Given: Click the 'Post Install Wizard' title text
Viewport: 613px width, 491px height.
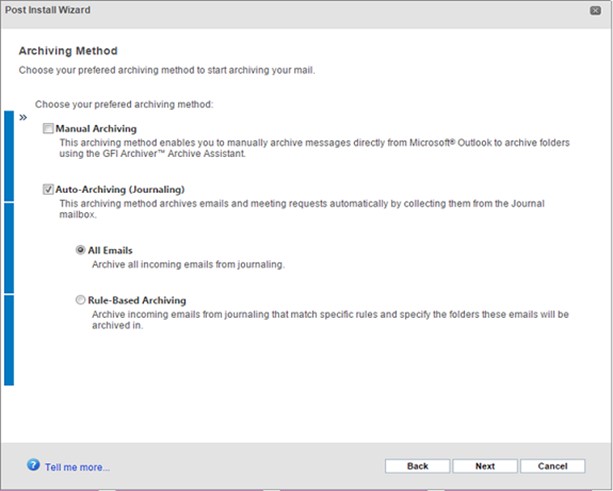Looking at the screenshot, I should pyautogui.click(x=48, y=10).
